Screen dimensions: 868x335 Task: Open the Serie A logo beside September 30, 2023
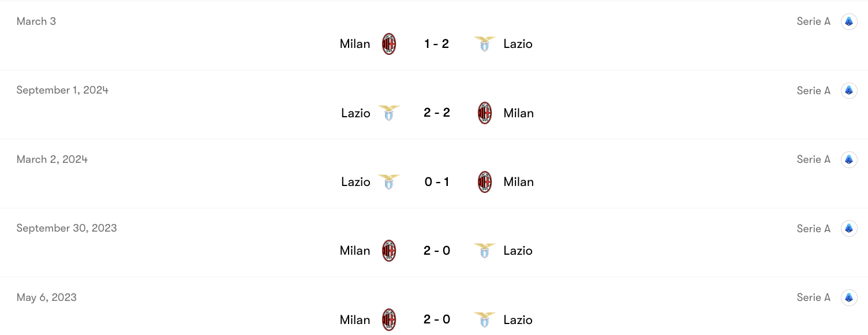[x=849, y=228]
